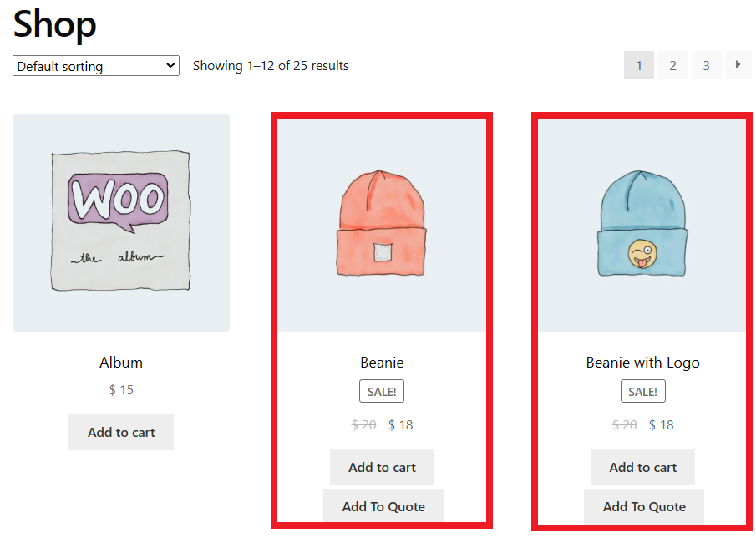The width and height of the screenshot is (756, 548).
Task: Open the Default sorting dropdown
Action: pyautogui.click(x=95, y=65)
